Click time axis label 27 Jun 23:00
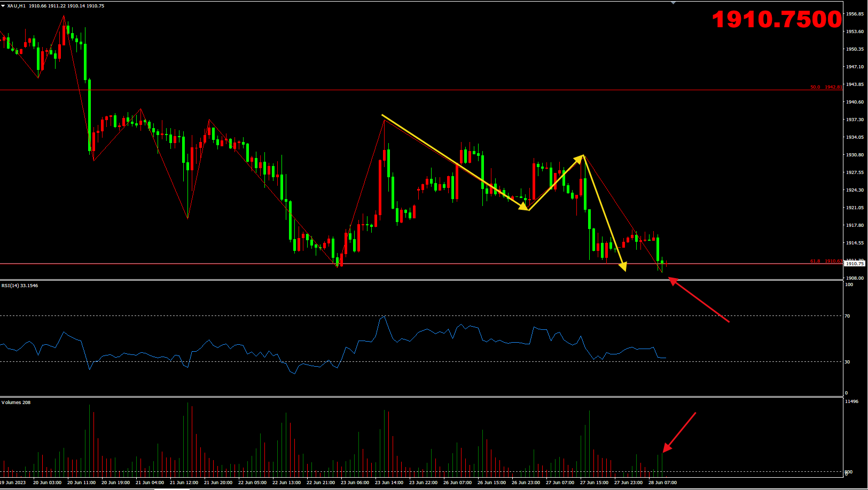The height and width of the screenshot is (490, 868). click(628, 483)
